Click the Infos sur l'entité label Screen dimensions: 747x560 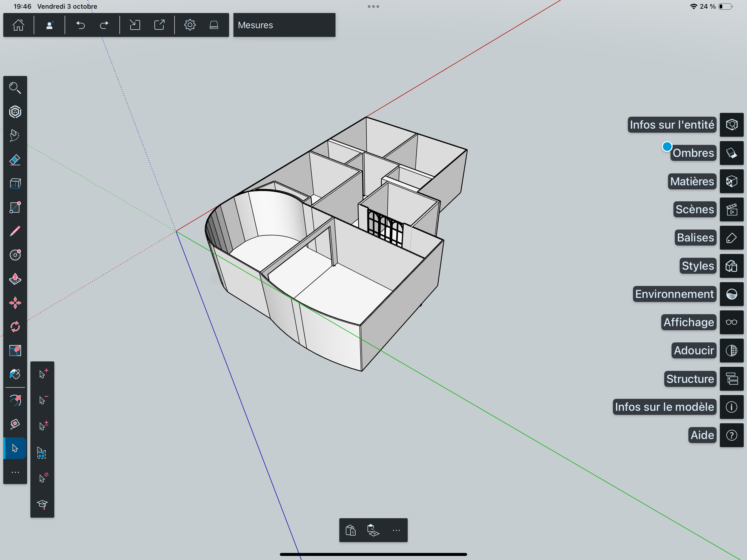[x=672, y=125]
